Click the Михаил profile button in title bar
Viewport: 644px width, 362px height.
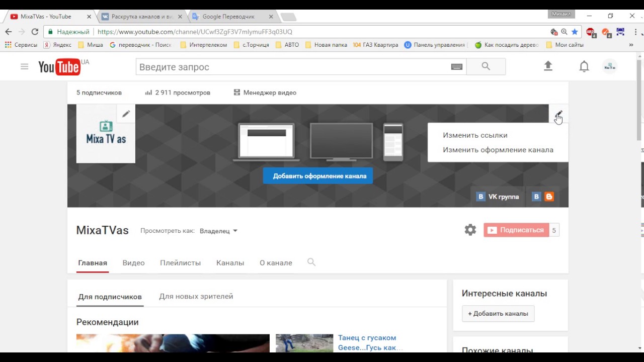click(x=561, y=14)
